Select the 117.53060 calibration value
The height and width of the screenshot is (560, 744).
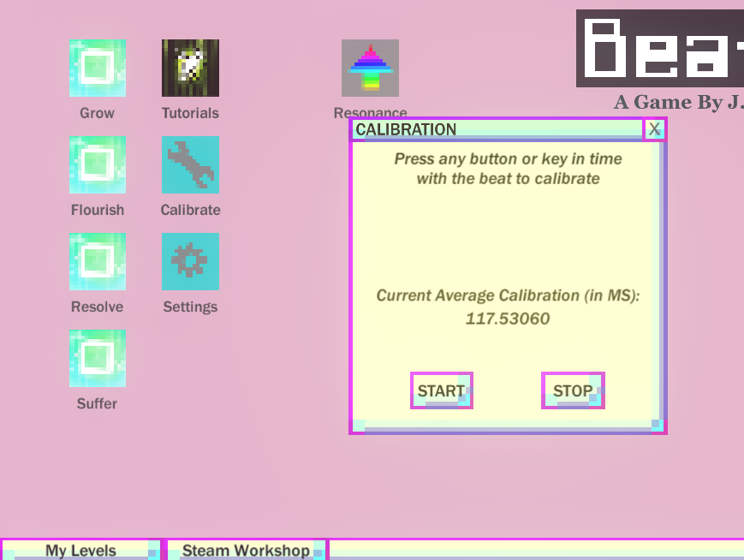click(x=508, y=319)
